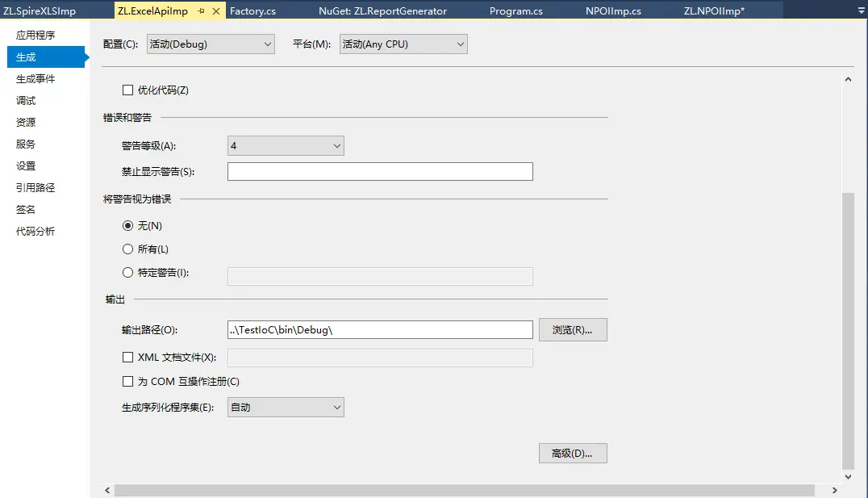Screen dimensions: 868x498
Task: Expand the 生成序列化程序集 dropdown
Action: [286, 408]
